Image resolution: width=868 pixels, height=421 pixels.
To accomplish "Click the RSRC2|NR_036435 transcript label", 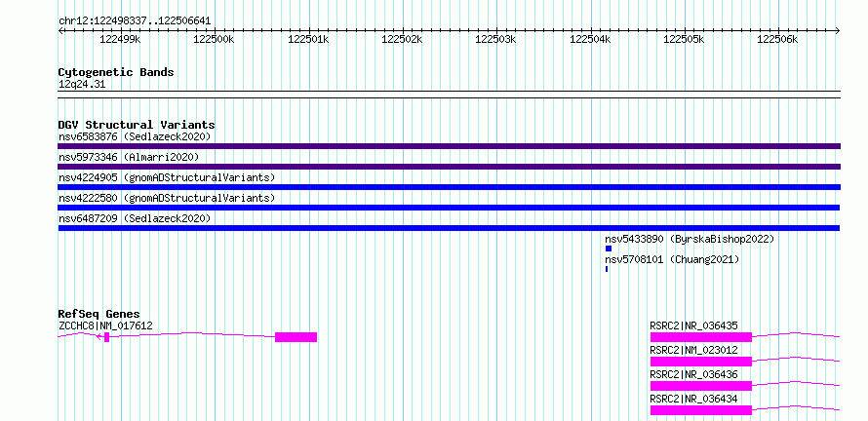I will tap(693, 325).
